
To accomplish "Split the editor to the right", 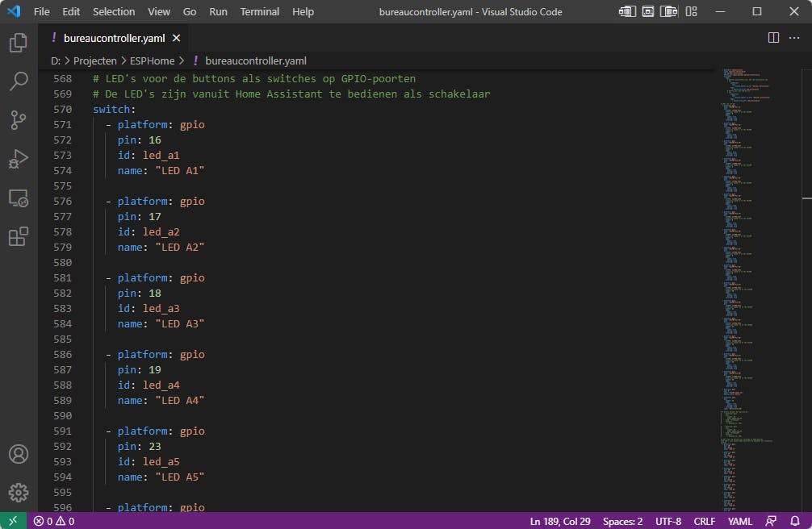I will point(773,38).
